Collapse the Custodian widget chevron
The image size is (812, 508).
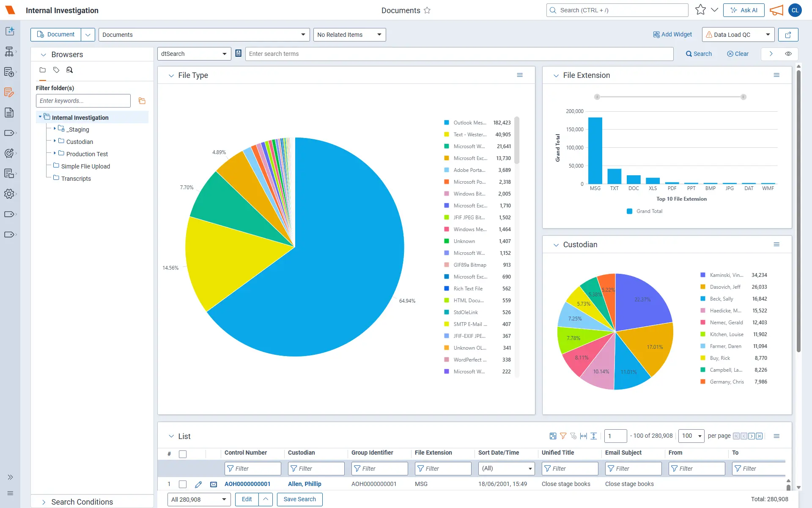click(x=556, y=245)
